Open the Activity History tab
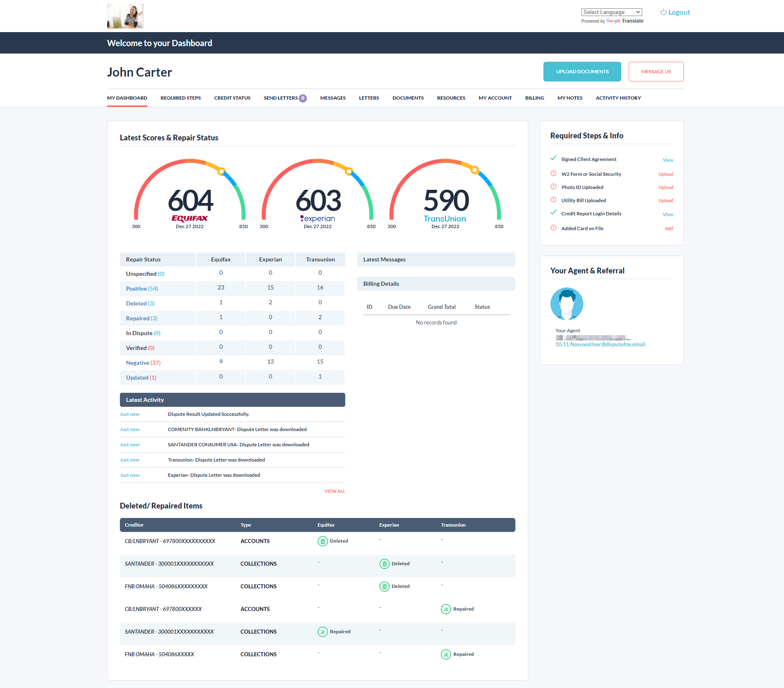The image size is (784, 688). click(618, 98)
